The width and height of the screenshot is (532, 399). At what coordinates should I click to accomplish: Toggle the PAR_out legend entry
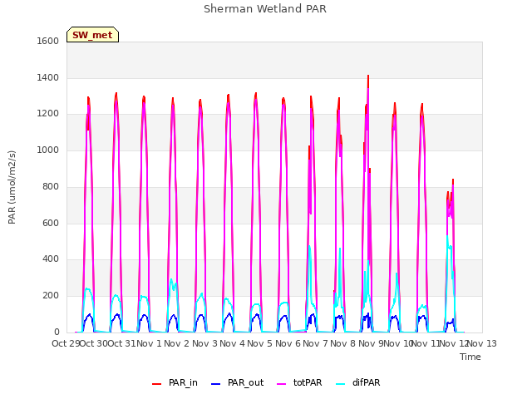[x=237, y=383]
